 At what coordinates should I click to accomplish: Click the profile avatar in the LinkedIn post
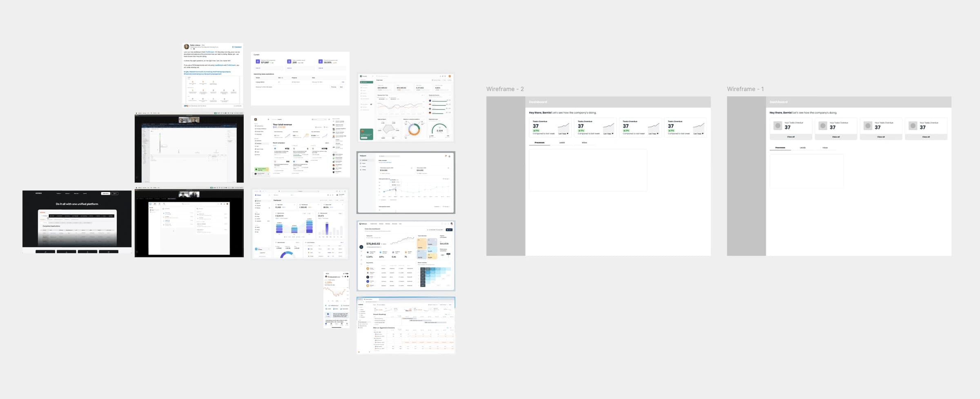(187, 47)
